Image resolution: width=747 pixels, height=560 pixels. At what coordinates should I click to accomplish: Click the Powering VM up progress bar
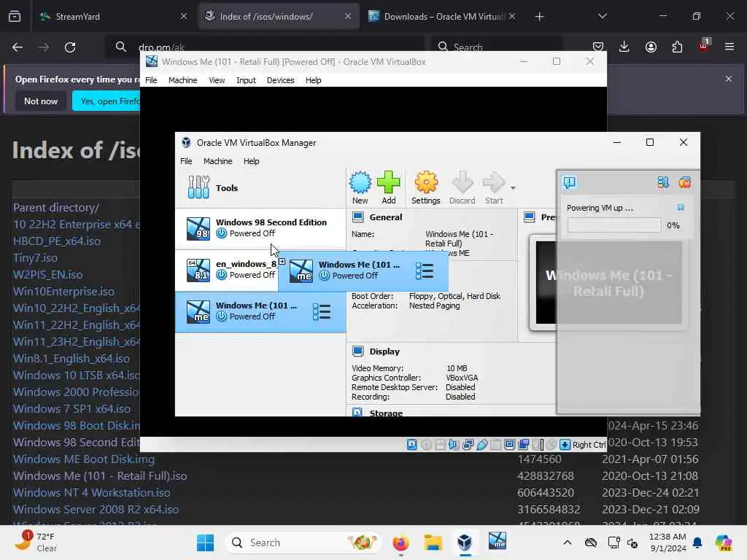614,225
